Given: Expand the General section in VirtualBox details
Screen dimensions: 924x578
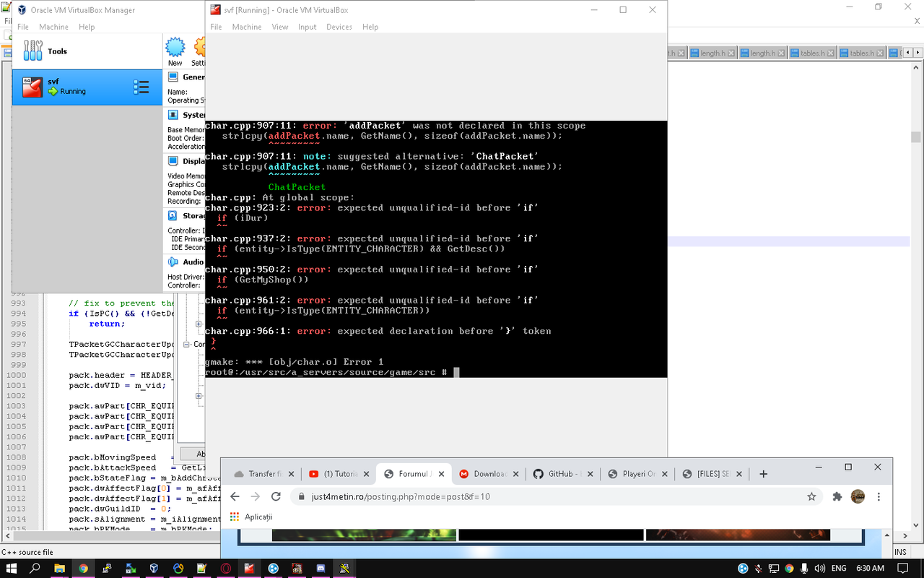Looking at the screenshot, I should click(x=186, y=77).
